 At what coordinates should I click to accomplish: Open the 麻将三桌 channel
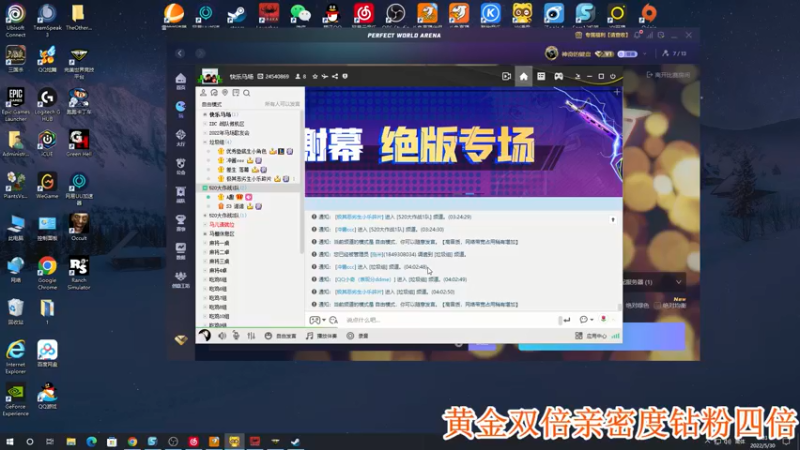pyautogui.click(x=219, y=261)
